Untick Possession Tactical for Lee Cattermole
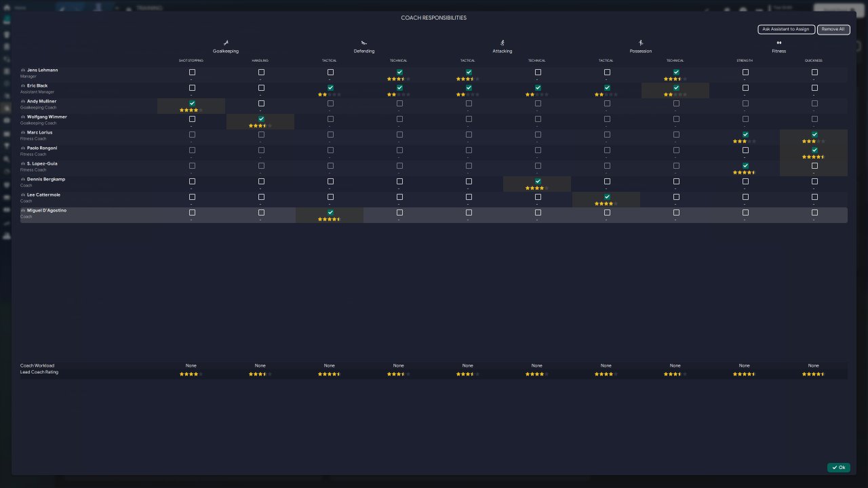The image size is (868, 488). click(607, 197)
